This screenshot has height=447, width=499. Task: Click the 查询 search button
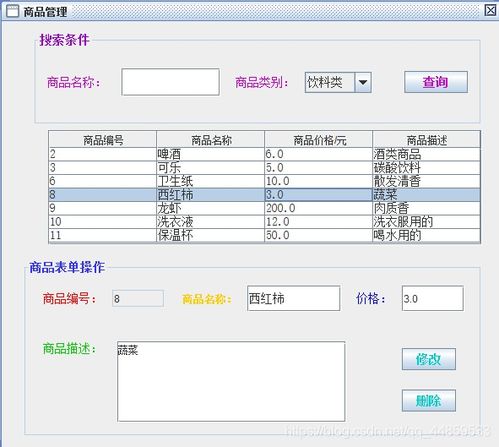(436, 82)
